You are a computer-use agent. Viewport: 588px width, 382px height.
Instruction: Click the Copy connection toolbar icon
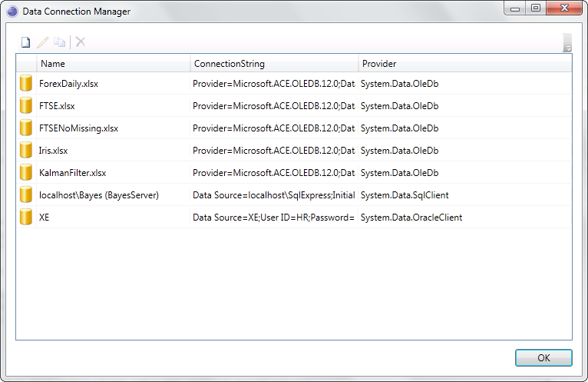[x=60, y=42]
